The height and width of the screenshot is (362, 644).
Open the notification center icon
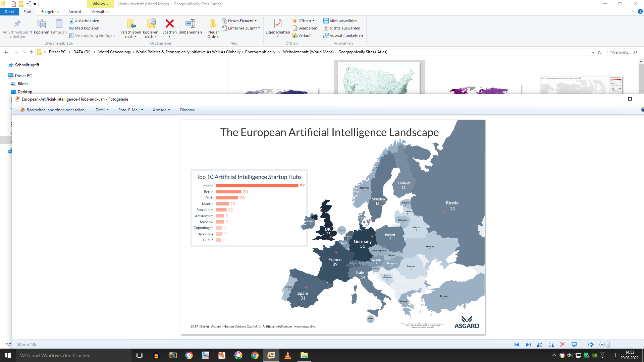pos(602,355)
